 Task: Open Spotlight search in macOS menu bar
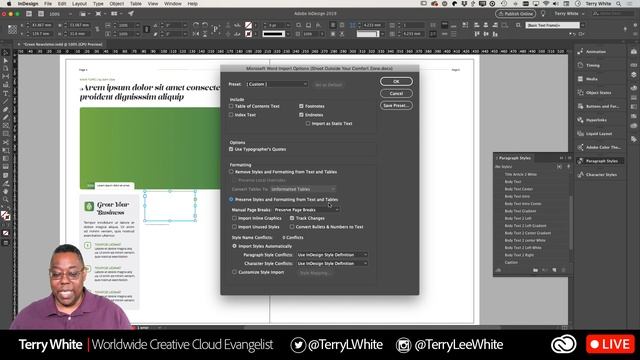tap(619, 4)
